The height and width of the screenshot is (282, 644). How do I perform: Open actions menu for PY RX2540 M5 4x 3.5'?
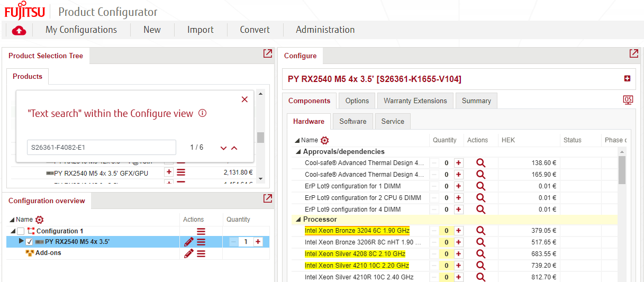point(201,242)
